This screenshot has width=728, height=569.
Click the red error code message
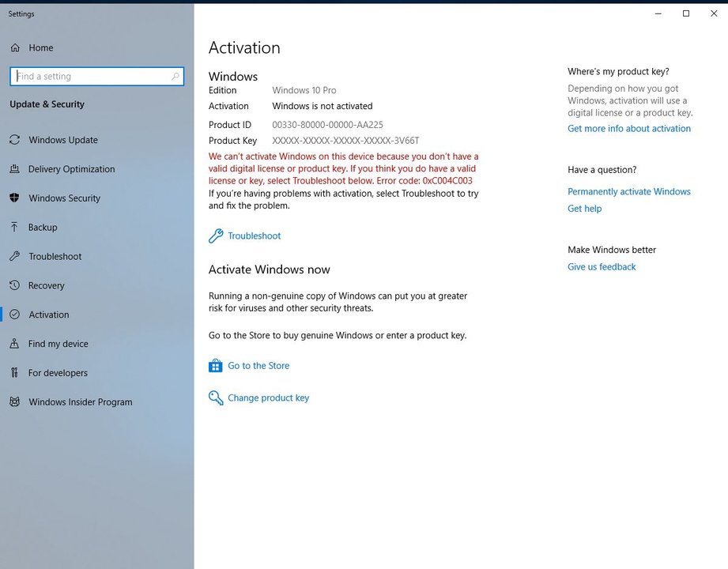[344, 168]
